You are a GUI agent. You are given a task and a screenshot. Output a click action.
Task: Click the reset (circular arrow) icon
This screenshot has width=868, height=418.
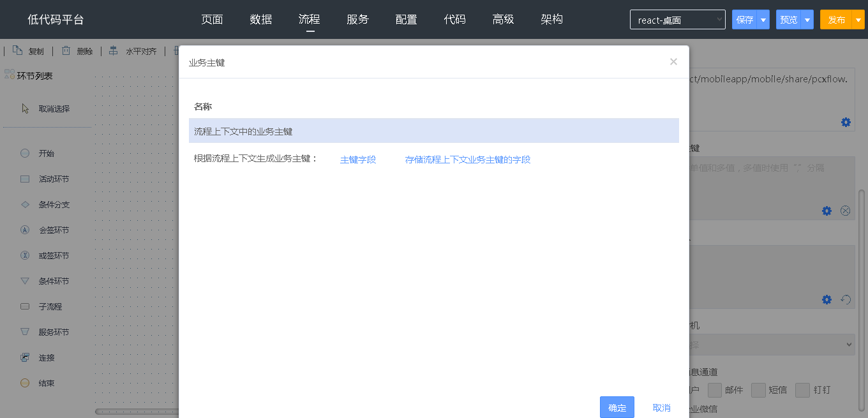(846, 299)
